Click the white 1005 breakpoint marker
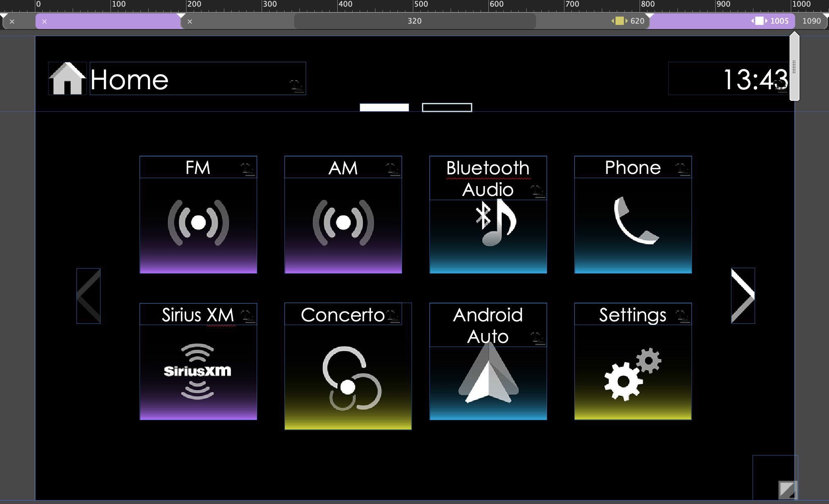 point(759,21)
